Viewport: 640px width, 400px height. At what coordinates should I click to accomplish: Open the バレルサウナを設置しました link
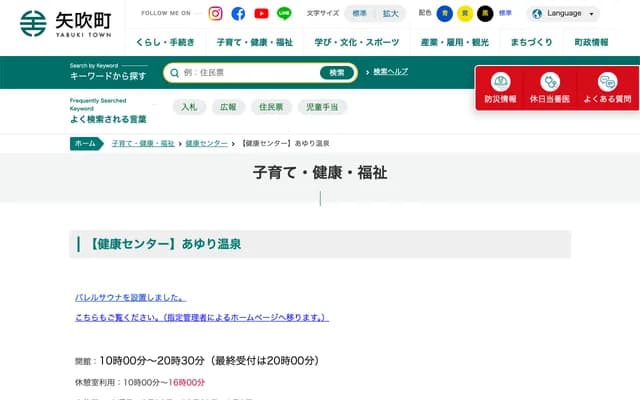click(x=130, y=297)
